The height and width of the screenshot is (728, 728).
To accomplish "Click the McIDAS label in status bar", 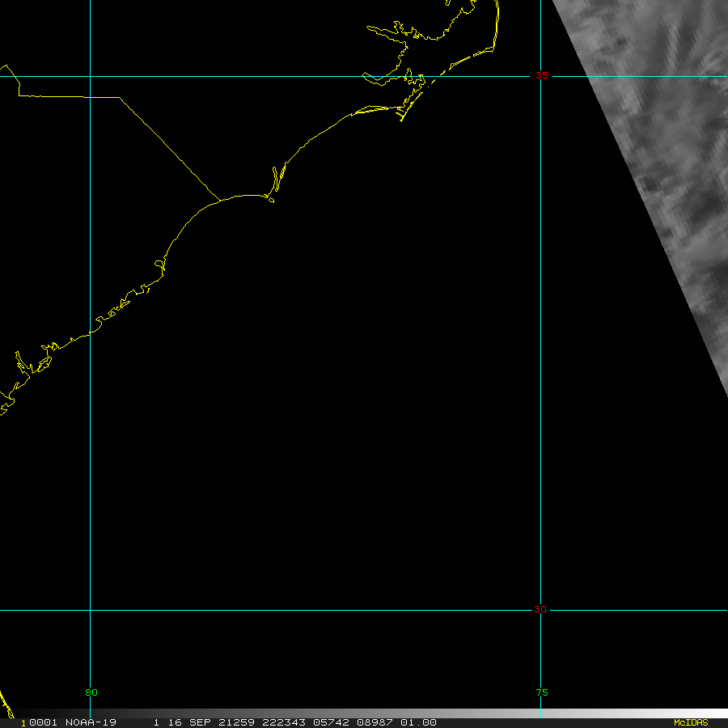I will 690,722.
